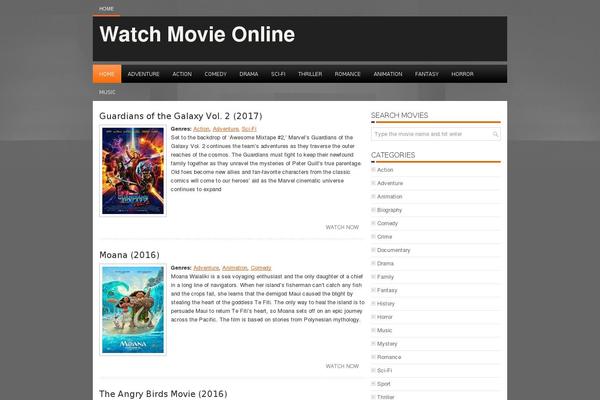Viewport: 600px width, 400px height.
Task: Open the top HOME tab link
Action: (x=106, y=9)
